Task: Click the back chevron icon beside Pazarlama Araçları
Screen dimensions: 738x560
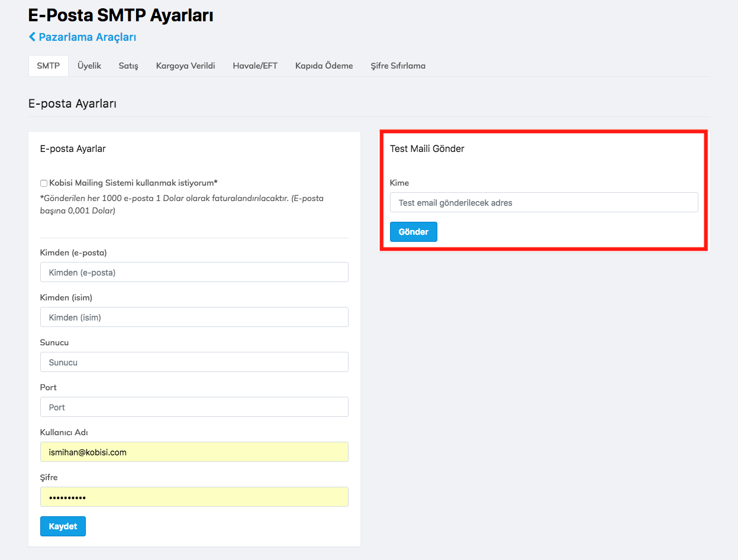Action: click(32, 37)
